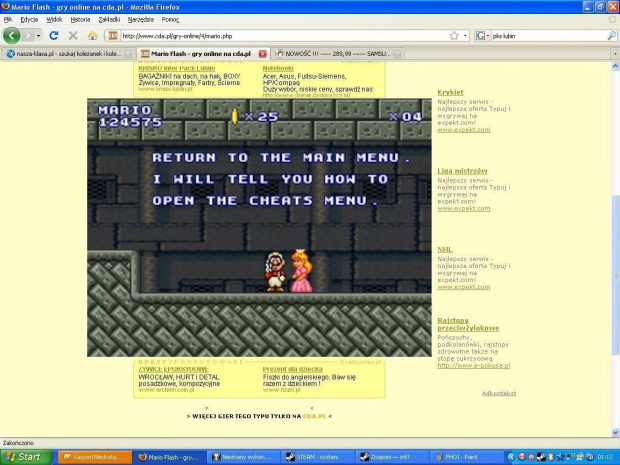
Task: Click the vertical scrollbar thumb
Action: 615,275
